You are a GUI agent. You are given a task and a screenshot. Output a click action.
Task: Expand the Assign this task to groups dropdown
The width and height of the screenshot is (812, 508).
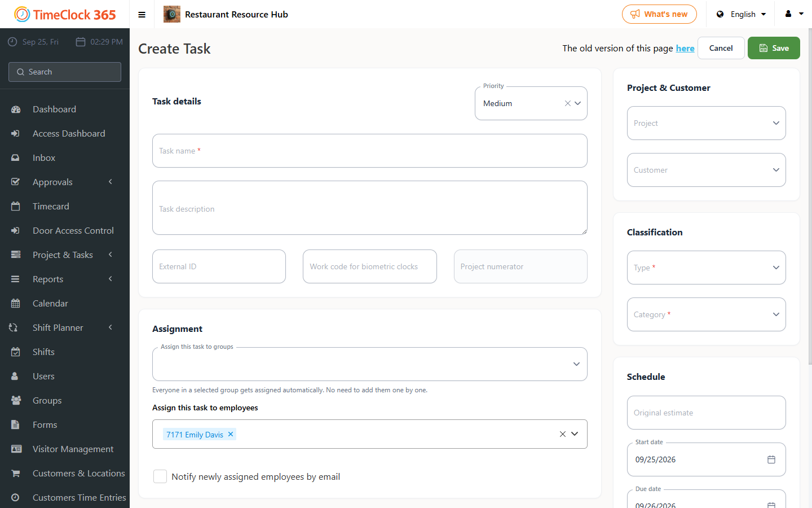[x=370, y=364]
